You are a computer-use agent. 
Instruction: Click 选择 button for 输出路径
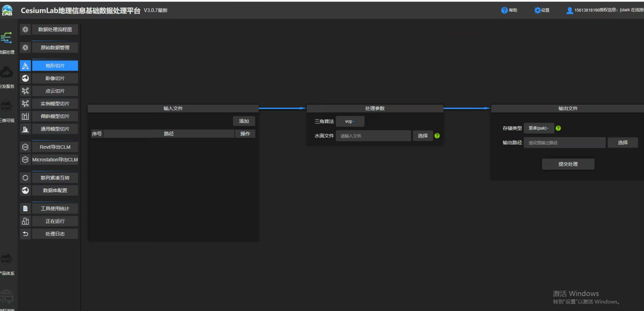(x=623, y=143)
